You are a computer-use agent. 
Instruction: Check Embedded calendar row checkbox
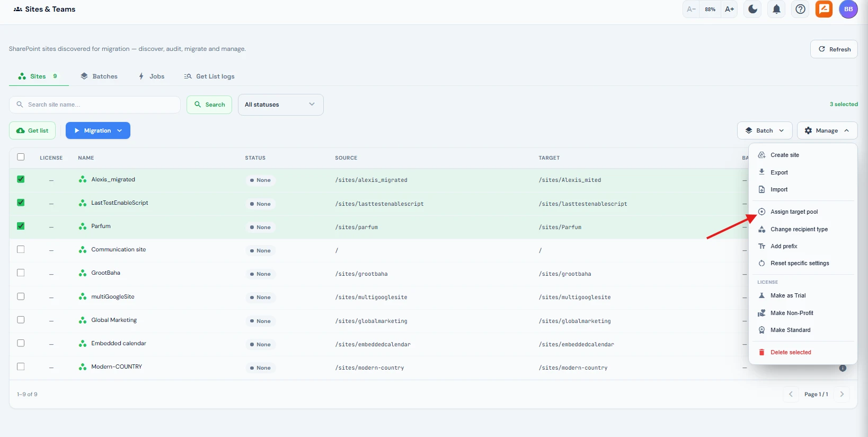click(x=21, y=343)
